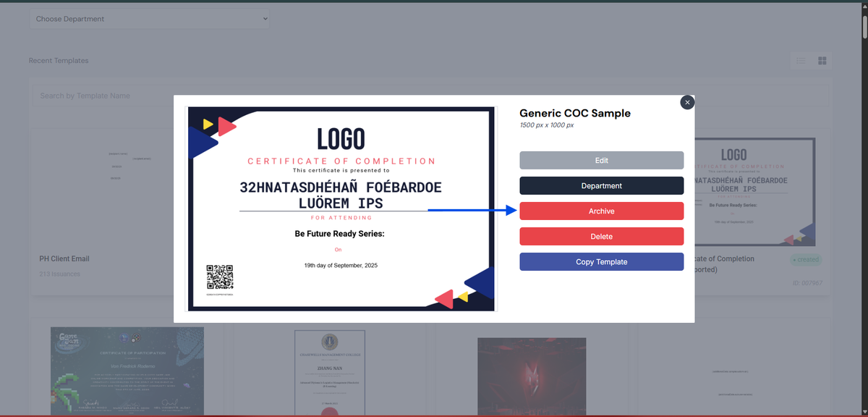Viewport: 868px width, 417px height.
Task: Open the background Certificate of Completion thumbnail
Action: point(754,192)
